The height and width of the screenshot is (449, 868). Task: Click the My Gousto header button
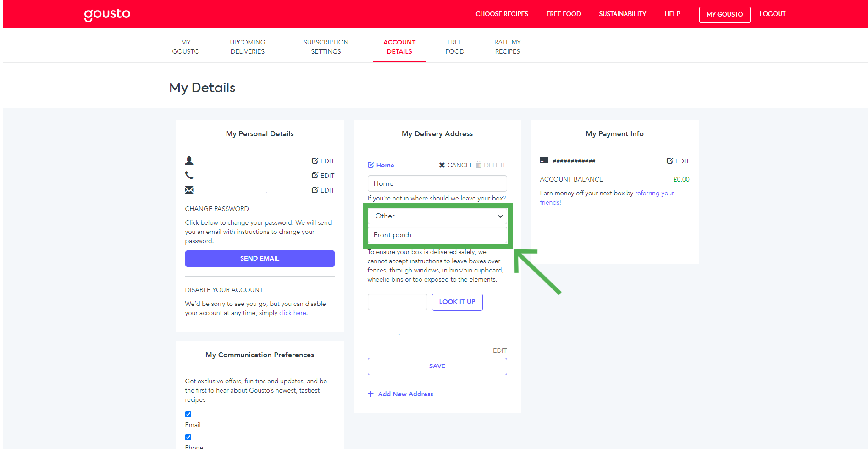pyautogui.click(x=725, y=15)
